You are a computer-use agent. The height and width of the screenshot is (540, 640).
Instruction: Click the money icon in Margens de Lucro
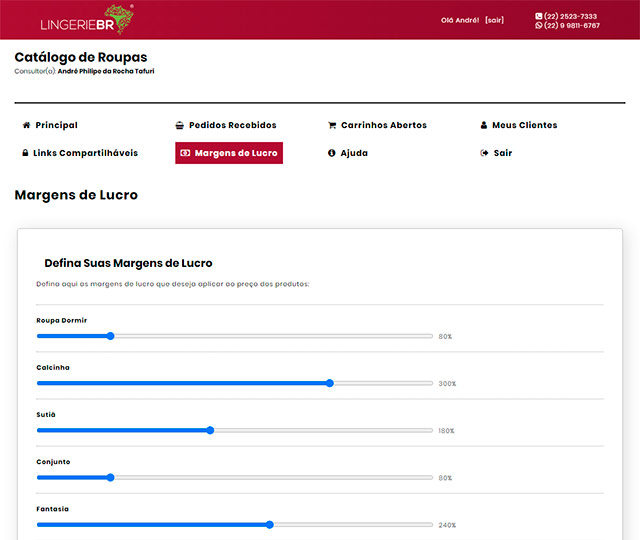click(x=185, y=153)
